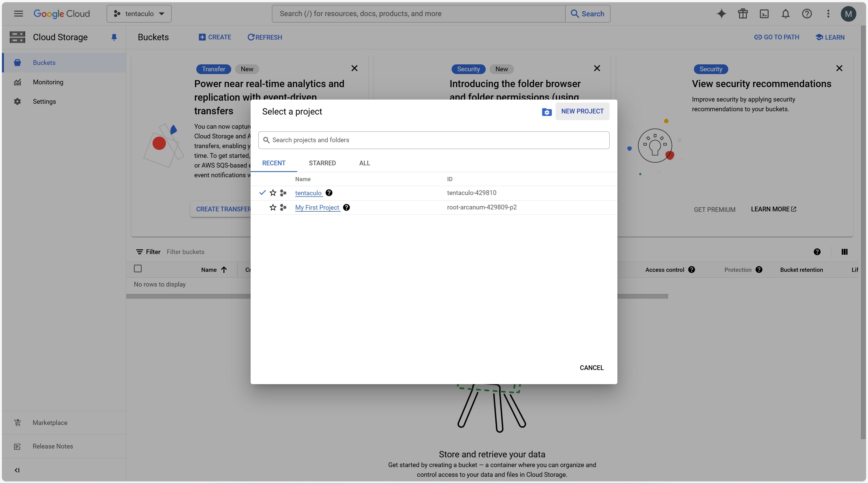
Task: Activate Cloud Shell terminal icon
Action: [764, 14]
